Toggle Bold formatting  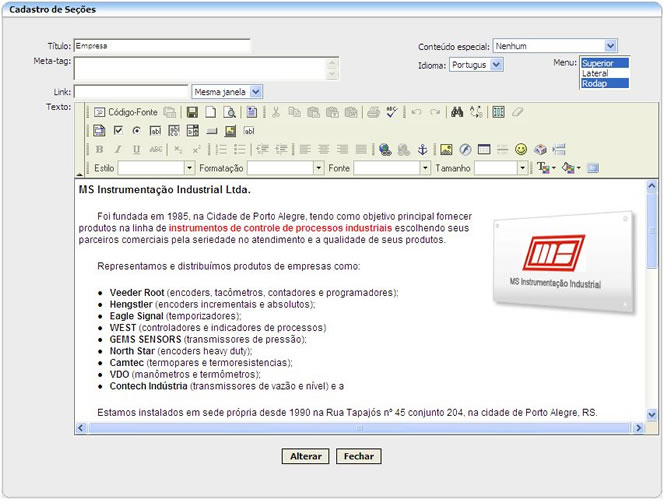tap(100, 149)
